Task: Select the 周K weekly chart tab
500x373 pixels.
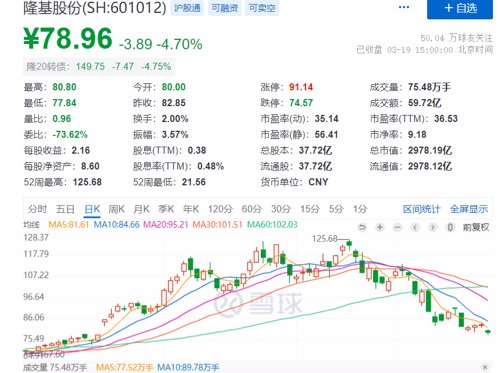Action: click(117, 209)
